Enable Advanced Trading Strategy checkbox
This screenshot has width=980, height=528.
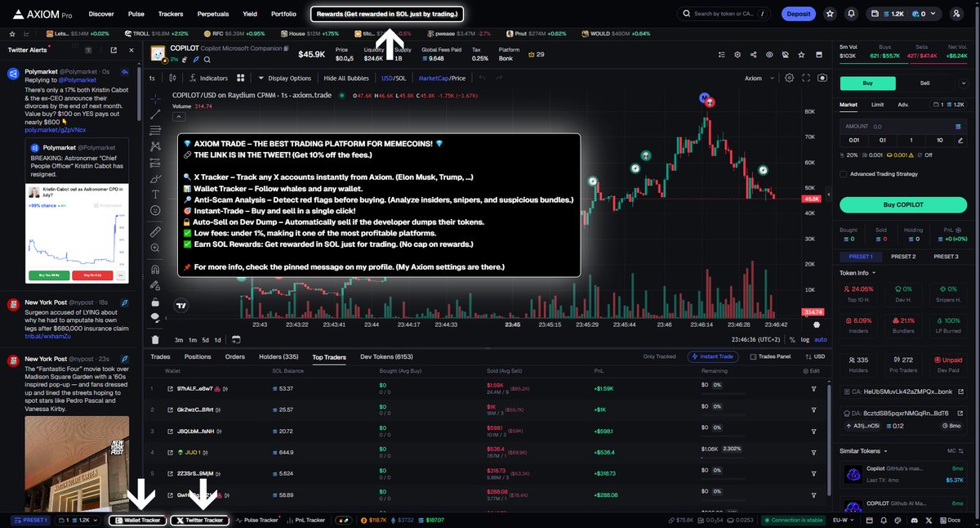tap(844, 173)
